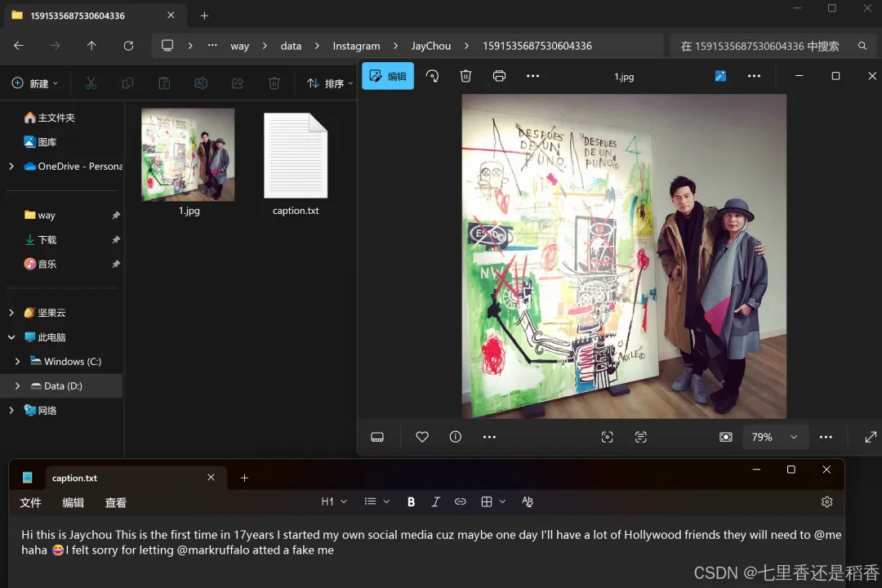Open Home folder in sidebar
Screen dimensions: 882x588
tap(50, 118)
